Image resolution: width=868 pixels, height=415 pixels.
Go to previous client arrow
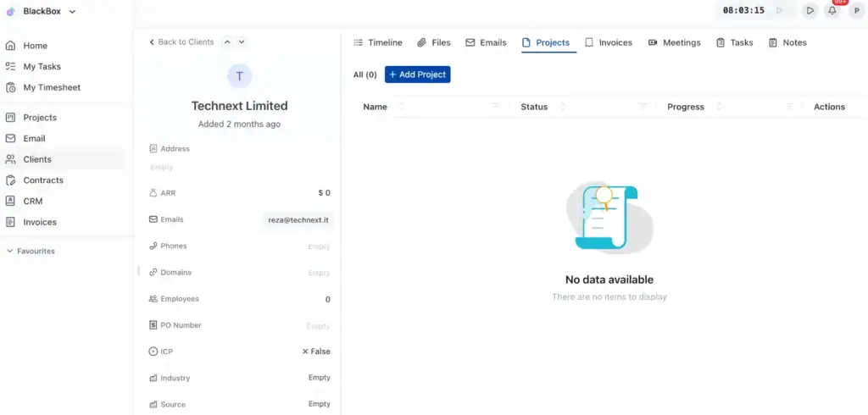[227, 42]
